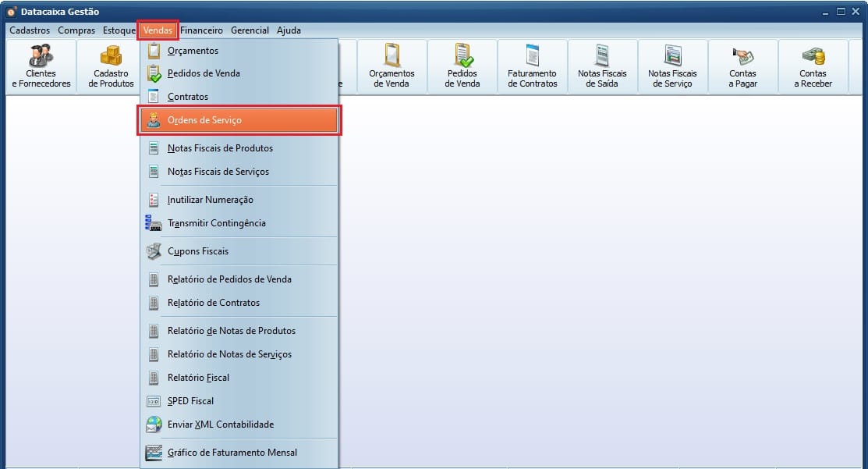
Task: Open Clientes e Fornecedores toolbar icon
Action: pos(41,66)
